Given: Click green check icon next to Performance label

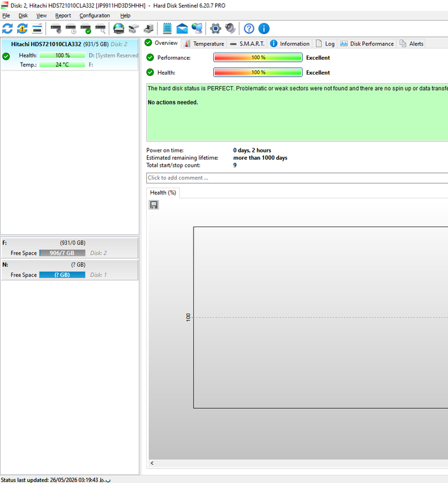Looking at the screenshot, I should [x=150, y=57].
